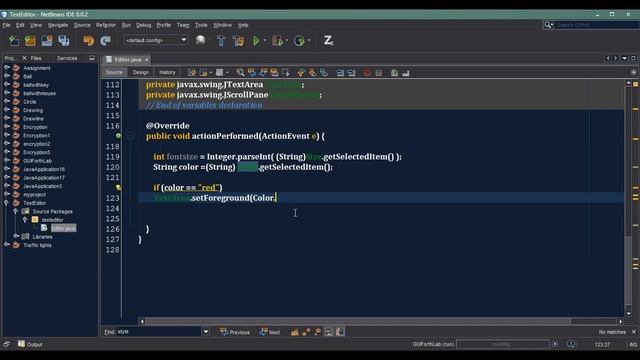Image resolution: width=640 pixels, height=360 pixels.
Task: Click the Comment icon in editor toolbar
Action: pyautogui.click(x=394, y=73)
